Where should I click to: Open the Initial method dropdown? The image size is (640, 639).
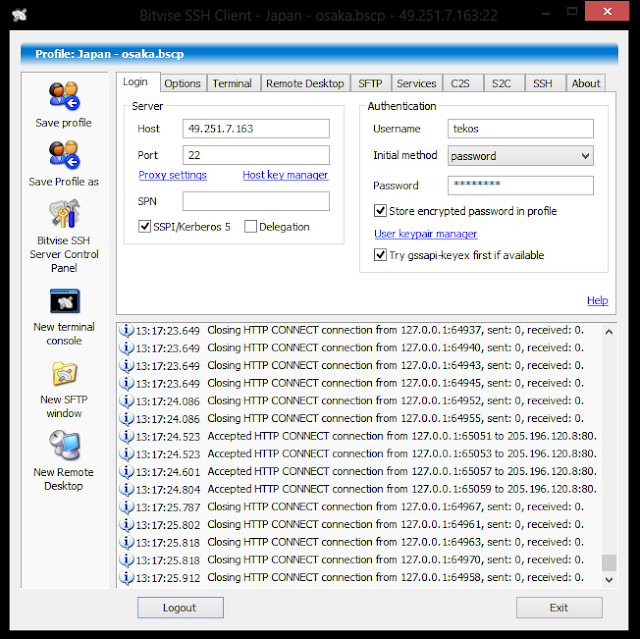tap(520, 156)
